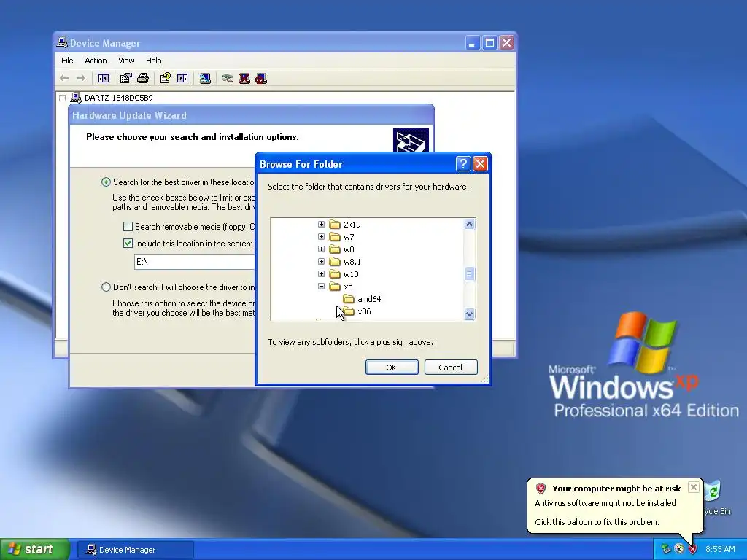This screenshot has height=560, width=747.
Task: Click the folder list scroll-down arrow
Action: [x=469, y=314]
